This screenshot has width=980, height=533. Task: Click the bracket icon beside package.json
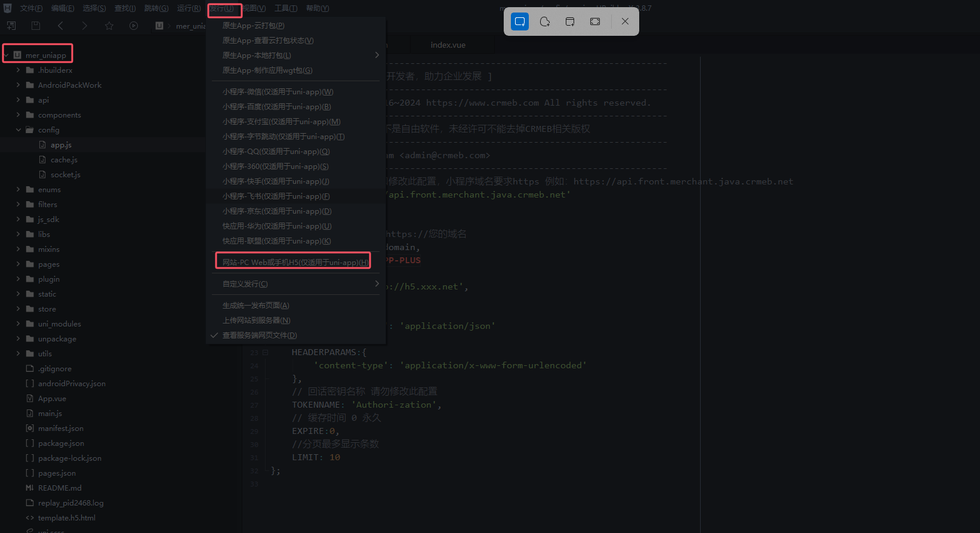click(x=30, y=443)
